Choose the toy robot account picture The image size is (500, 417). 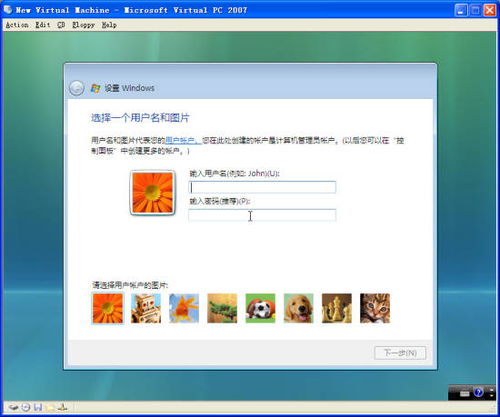click(146, 308)
